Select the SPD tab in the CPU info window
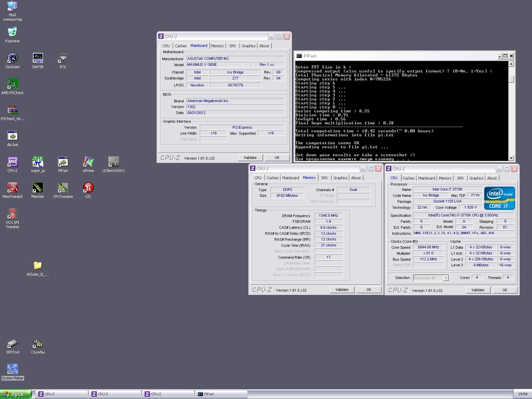Screen dimensions: 532x399 tap(461, 178)
